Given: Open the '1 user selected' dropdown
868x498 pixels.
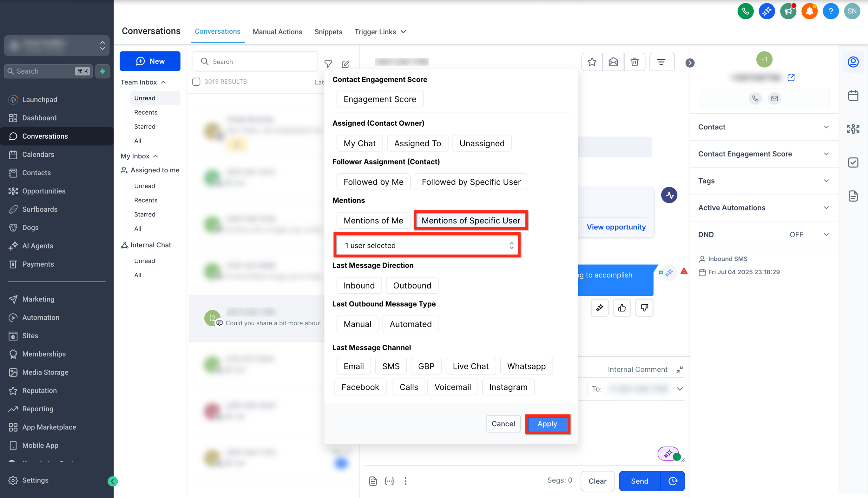Looking at the screenshot, I should (427, 245).
